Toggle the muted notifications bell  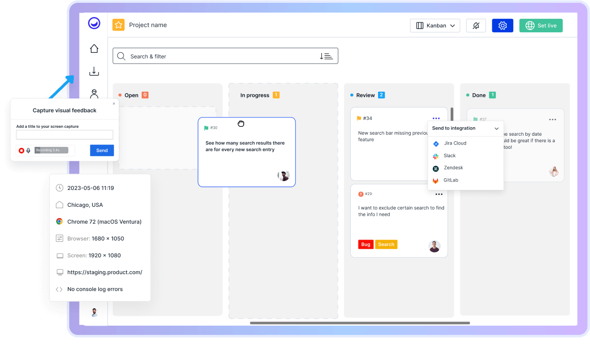(476, 25)
